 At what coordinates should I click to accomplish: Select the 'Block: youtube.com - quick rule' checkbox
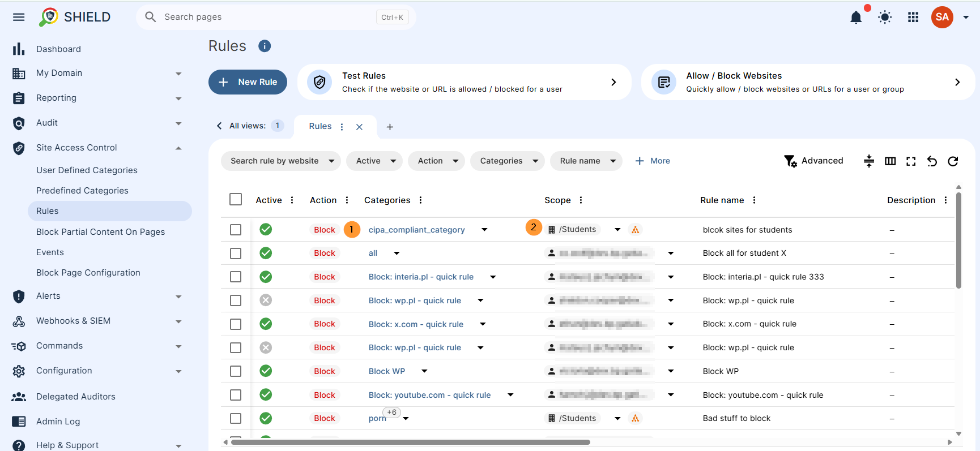point(236,395)
